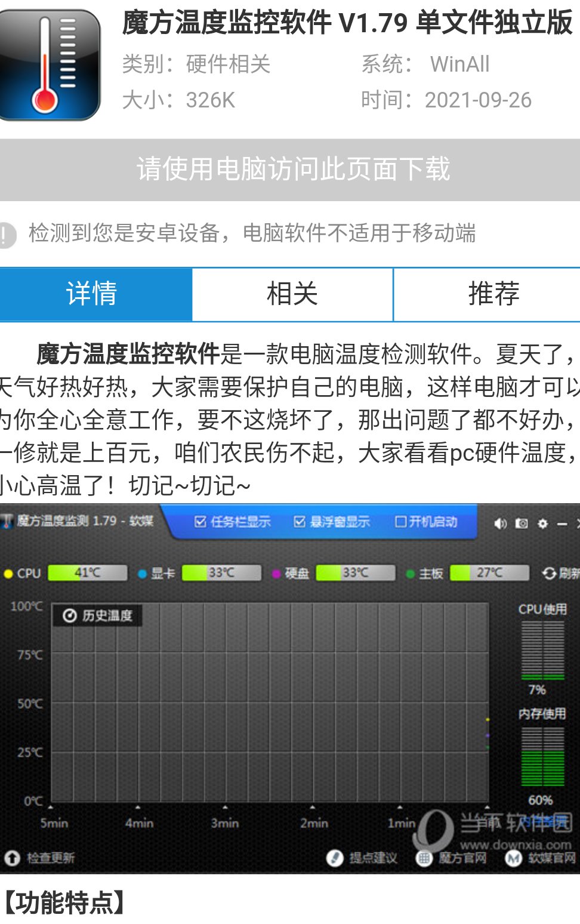
Task: Visit the 软媒官网 link
Action: click(552, 858)
